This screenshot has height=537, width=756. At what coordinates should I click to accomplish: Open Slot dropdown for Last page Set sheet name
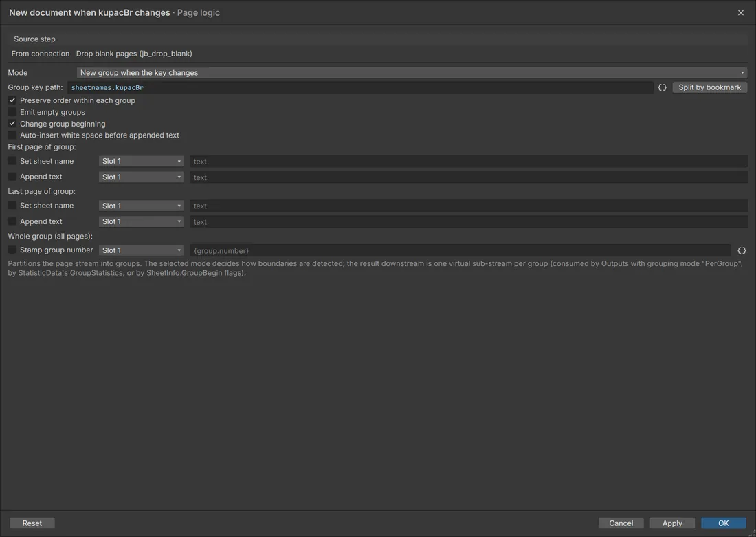[142, 206]
